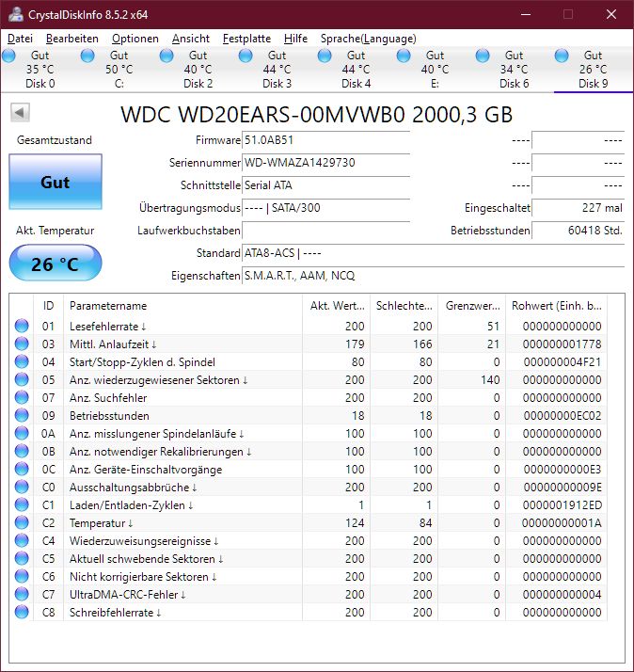Image resolution: width=634 pixels, height=672 pixels.
Task: Open the Optionen menu
Action: click(x=135, y=39)
